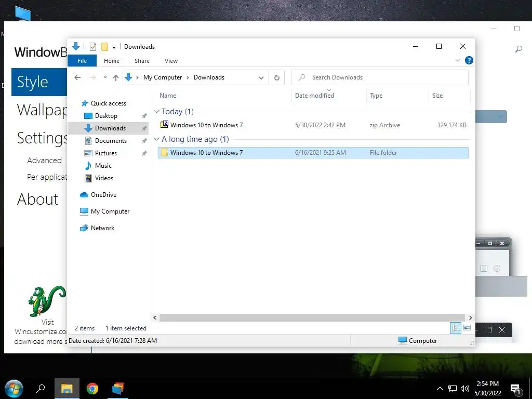Show hidden system tray icons
This screenshot has height=399, width=532.
pyautogui.click(x=440, y=389)
